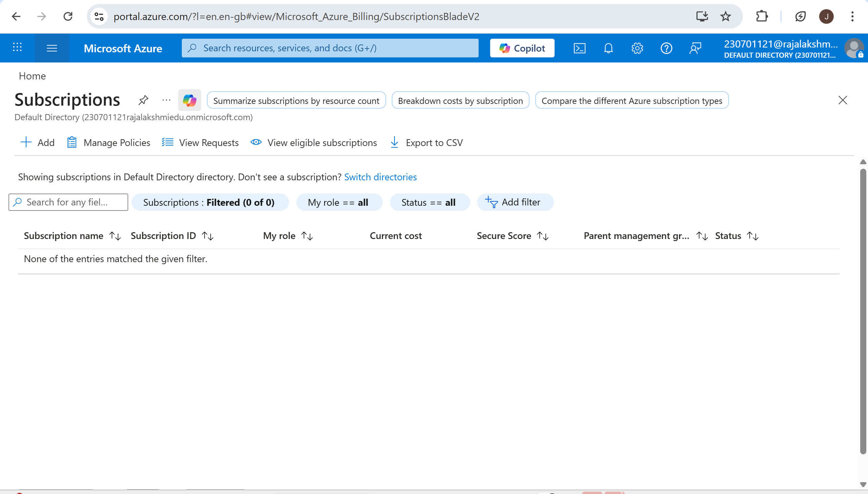Viewport: 868px width, 494px height.
Task: Sort by Subscription name column
Action: click(72, 236)
